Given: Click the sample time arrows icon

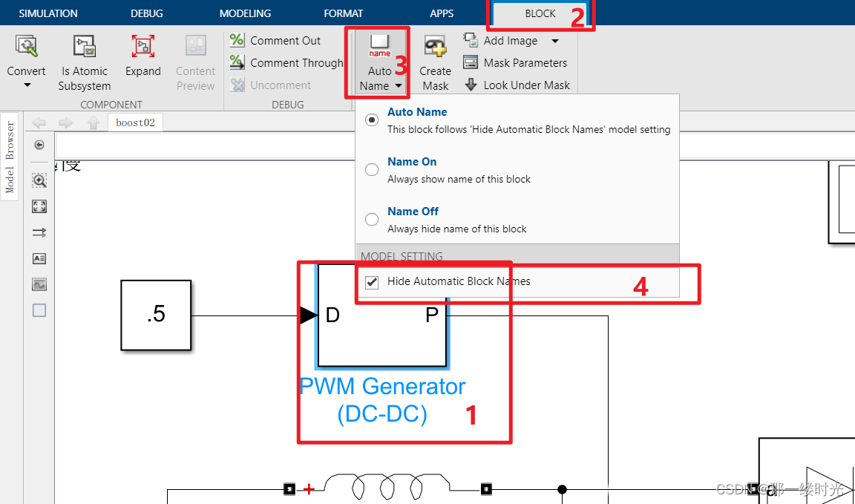Looking at the screenshot, I should [x=39, y=232].
